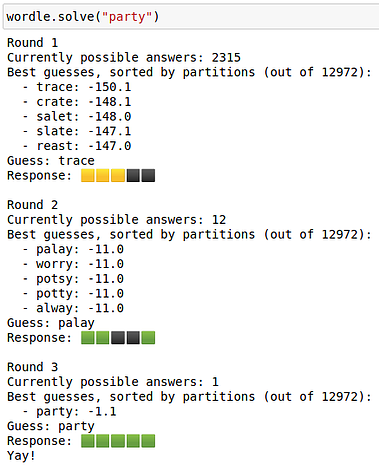Image resolution: width=379 pixels, height=471 pixels.
Task: Click the "Guess: palay" output line
Action: coord(51,323)
